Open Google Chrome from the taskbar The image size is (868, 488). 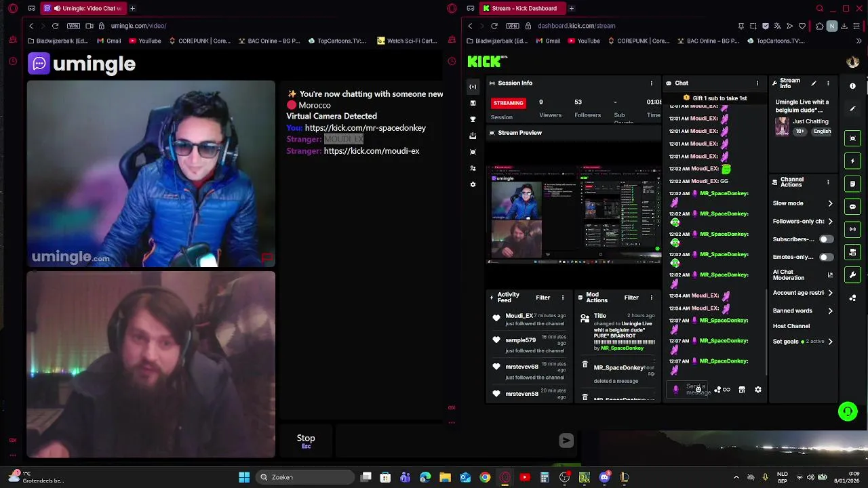point(485,477)
